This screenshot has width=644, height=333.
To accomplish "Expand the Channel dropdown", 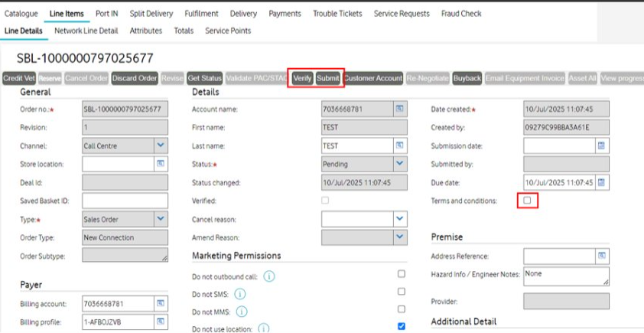I will pyautogui.click(x=161, y=145).
